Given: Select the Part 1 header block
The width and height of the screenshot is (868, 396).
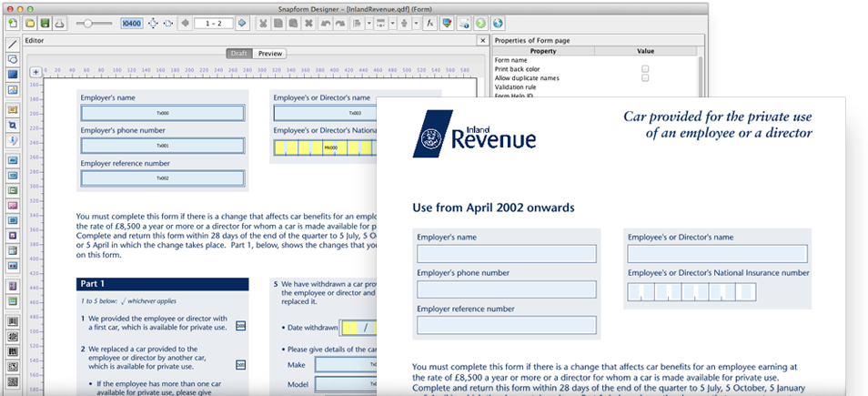Looking at the screenshot, I should coord(162,284).
